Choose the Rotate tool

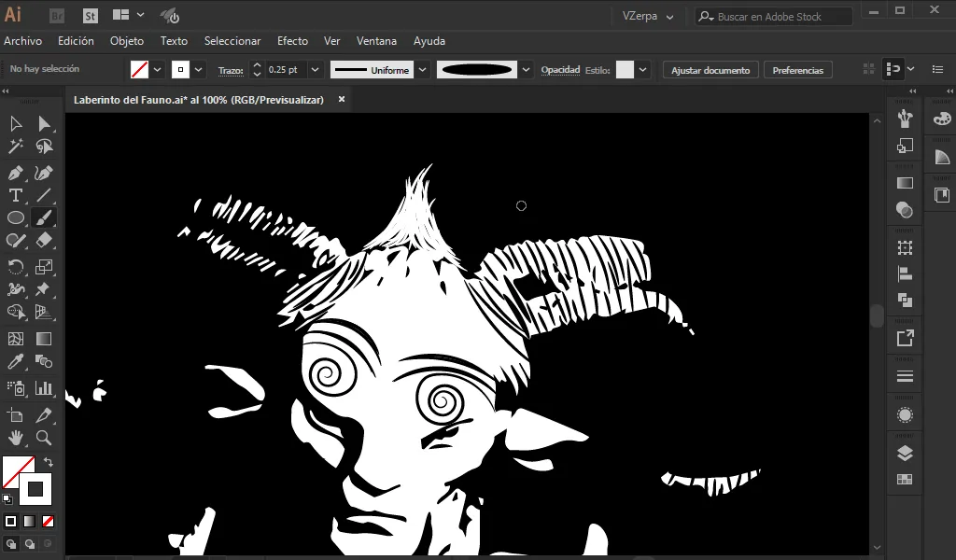pos(16,267)
